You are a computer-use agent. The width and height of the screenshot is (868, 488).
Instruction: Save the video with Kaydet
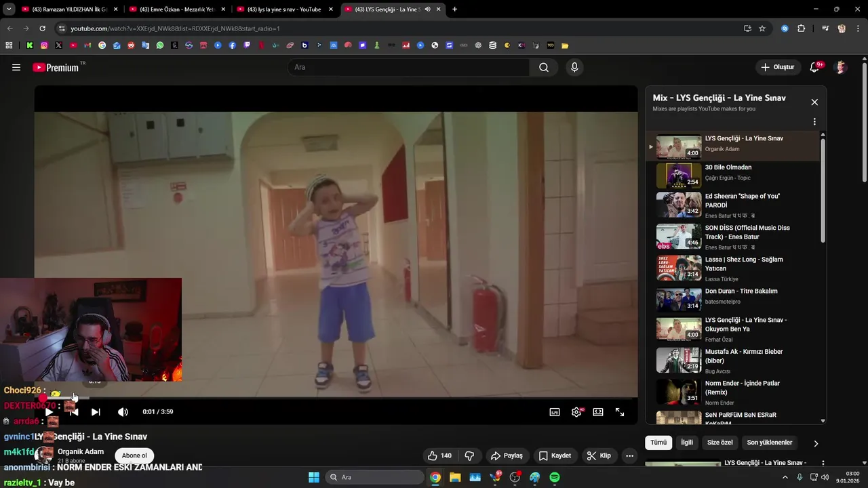554,455
